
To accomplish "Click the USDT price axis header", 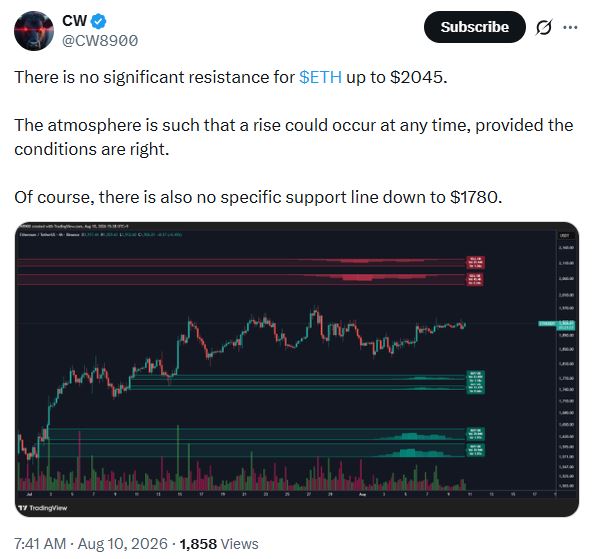I will [565, 236].
